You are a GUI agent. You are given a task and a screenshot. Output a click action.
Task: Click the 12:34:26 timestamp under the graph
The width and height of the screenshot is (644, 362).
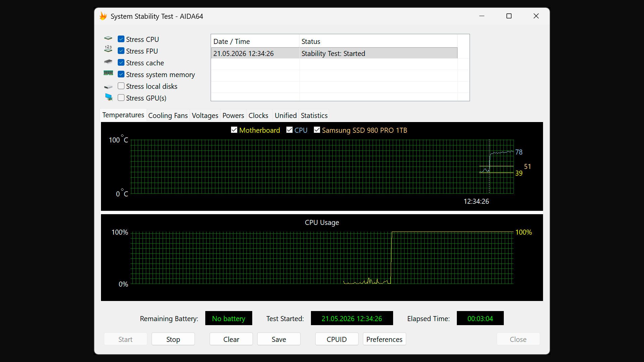[x=476, y=201]
